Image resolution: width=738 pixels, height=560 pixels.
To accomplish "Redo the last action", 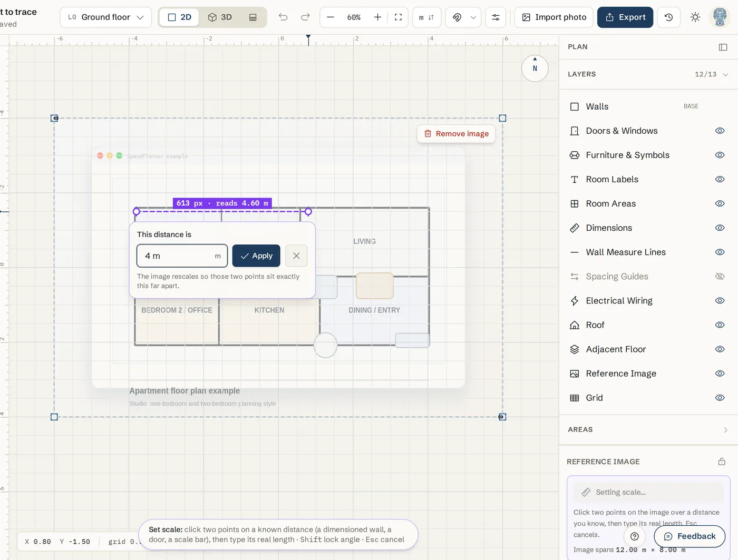I will pyautogui.click(x=305, y=17).
